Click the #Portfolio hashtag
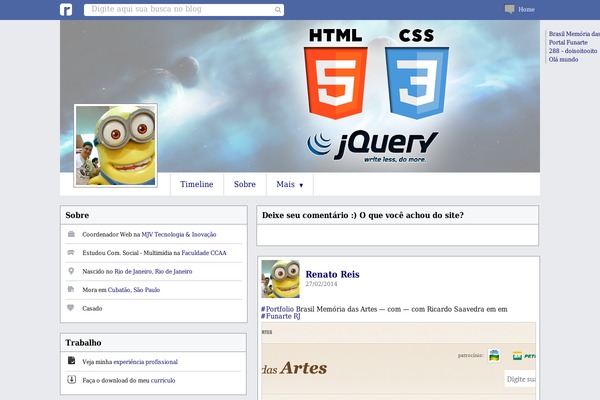Image resolution: width=600 pixels, height=400 pixels. click(277, 309)
